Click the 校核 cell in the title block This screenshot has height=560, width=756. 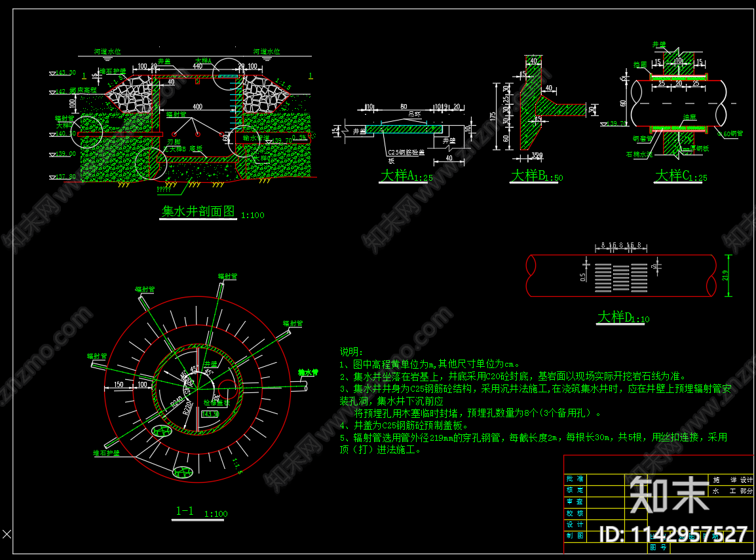pyautogui.click(x=575, y=513)
